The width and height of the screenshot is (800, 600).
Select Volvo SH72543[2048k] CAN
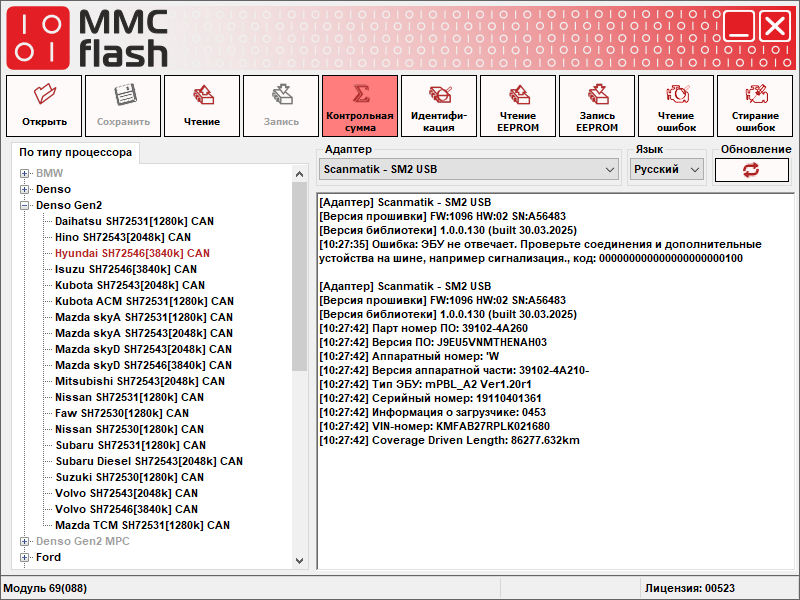[127, 493]
